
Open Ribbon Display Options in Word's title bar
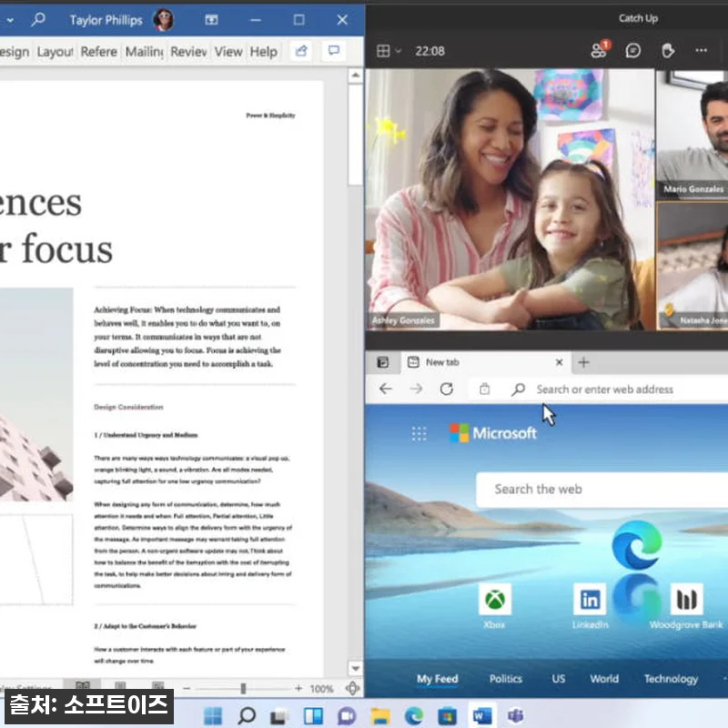[x=211, y=19]
